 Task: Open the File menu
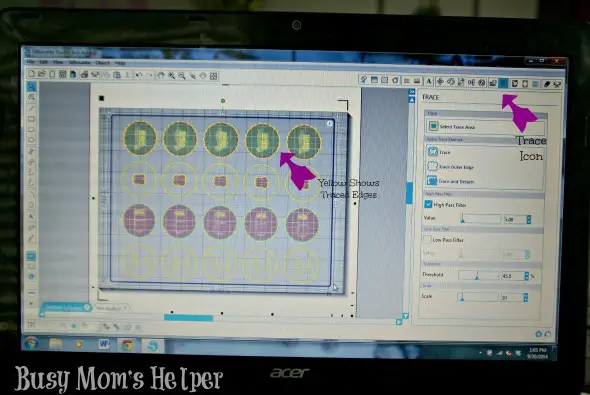[31, 62]
